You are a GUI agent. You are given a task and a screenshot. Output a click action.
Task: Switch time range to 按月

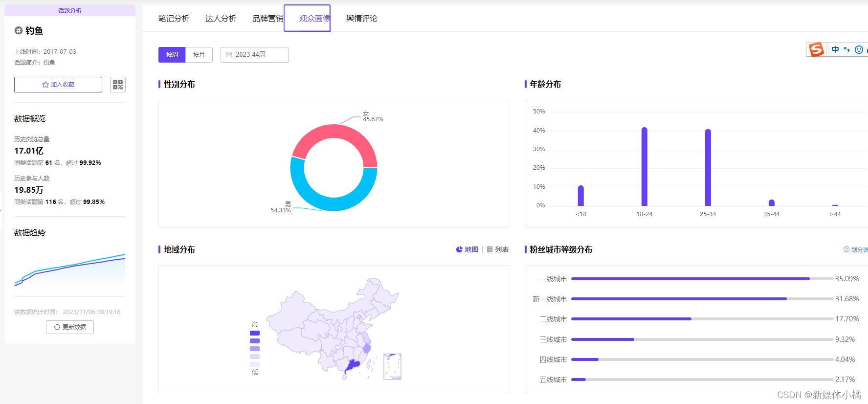tap(199, 55)
